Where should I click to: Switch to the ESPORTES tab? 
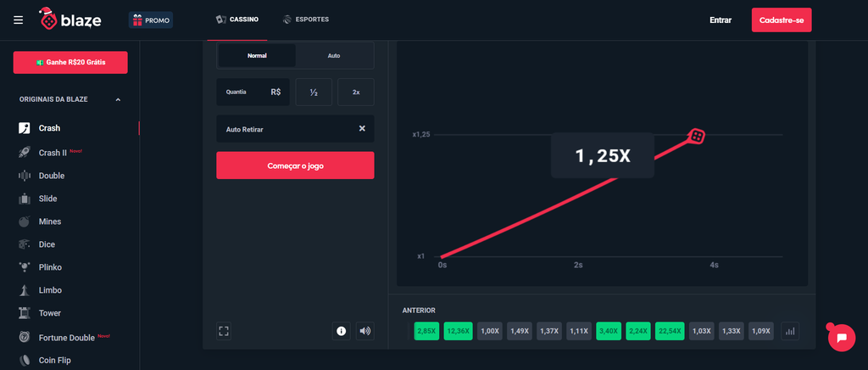305,20
